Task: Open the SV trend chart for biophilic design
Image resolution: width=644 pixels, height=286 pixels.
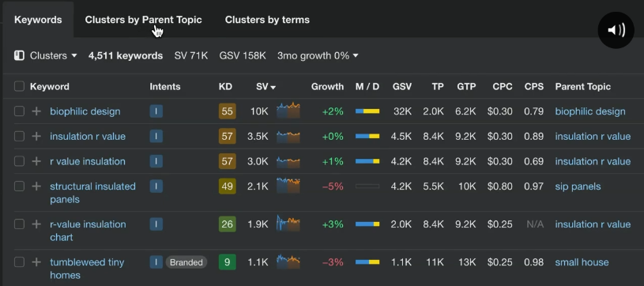Action: [288, 111]
